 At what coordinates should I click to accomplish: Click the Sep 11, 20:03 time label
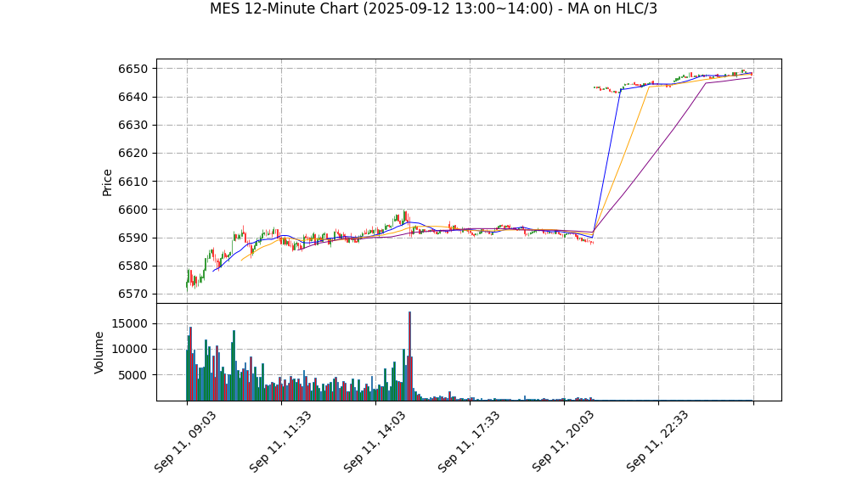[563, 441]
